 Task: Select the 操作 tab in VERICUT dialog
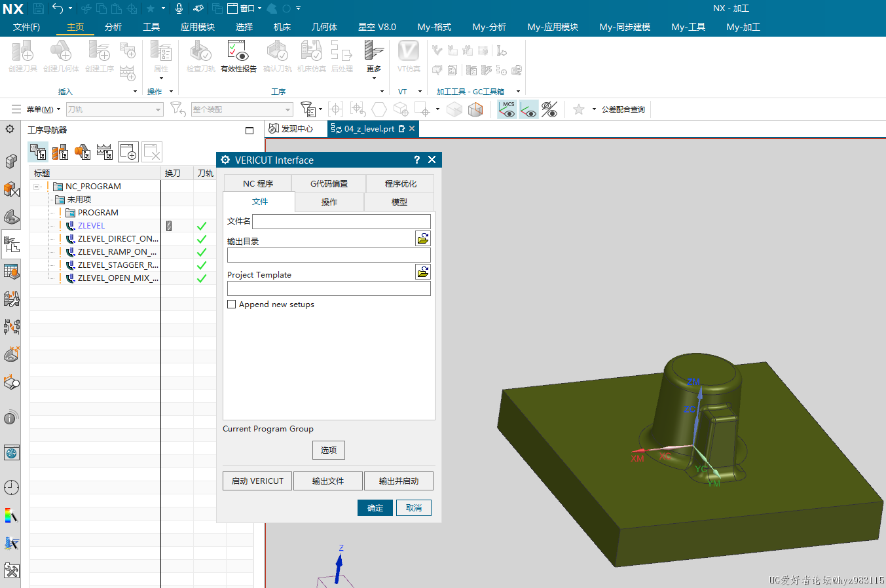(x=329, y=202)
